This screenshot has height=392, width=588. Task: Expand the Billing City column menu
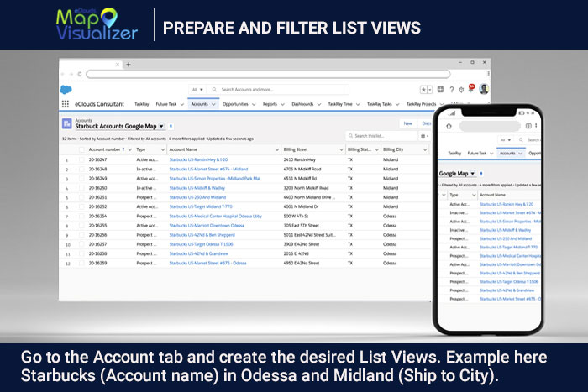point(425,149)
